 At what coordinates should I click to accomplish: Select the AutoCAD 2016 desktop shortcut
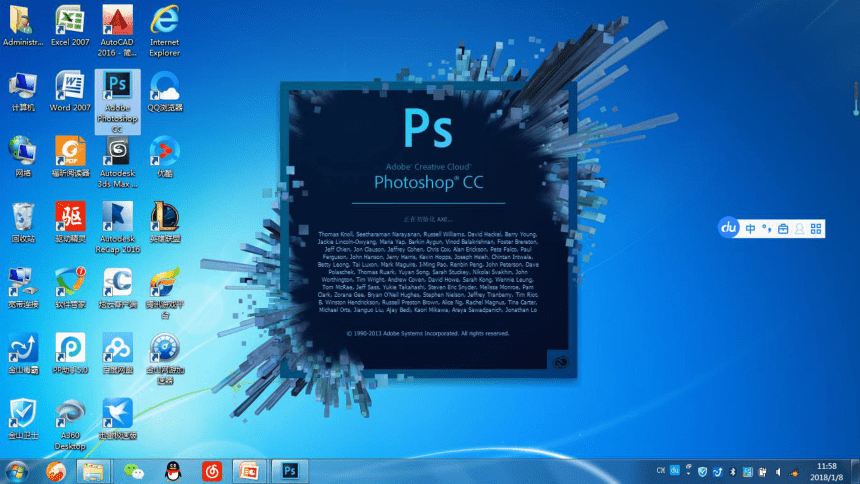(x=117, y=31)
